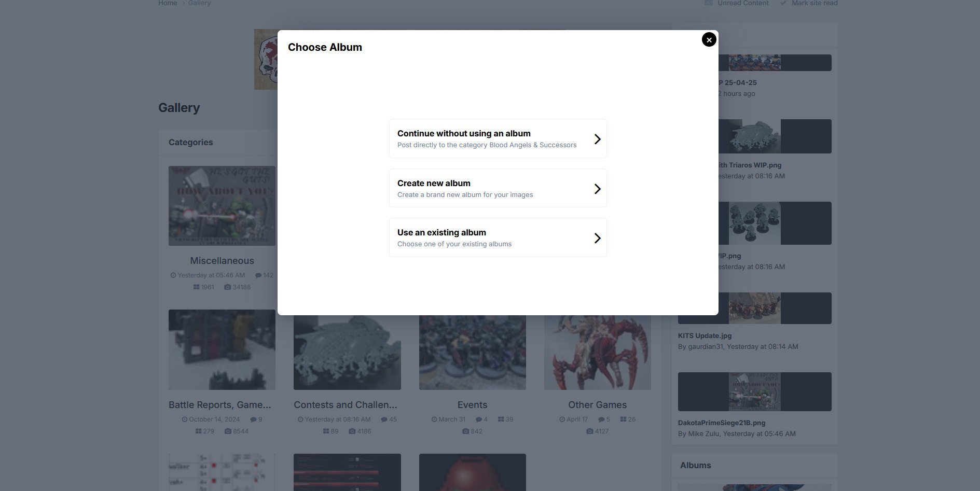Click chevron beside Continue without using an album
Screen dimensions: 980x491
597,139
